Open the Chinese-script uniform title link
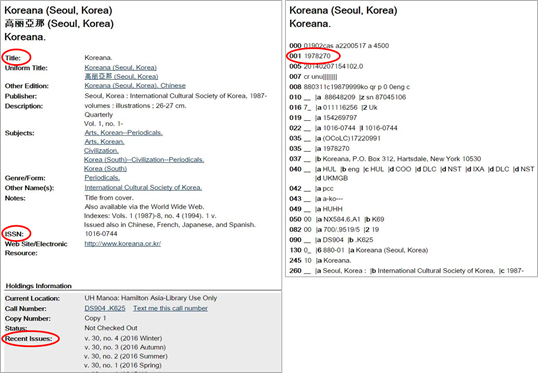 121,77
